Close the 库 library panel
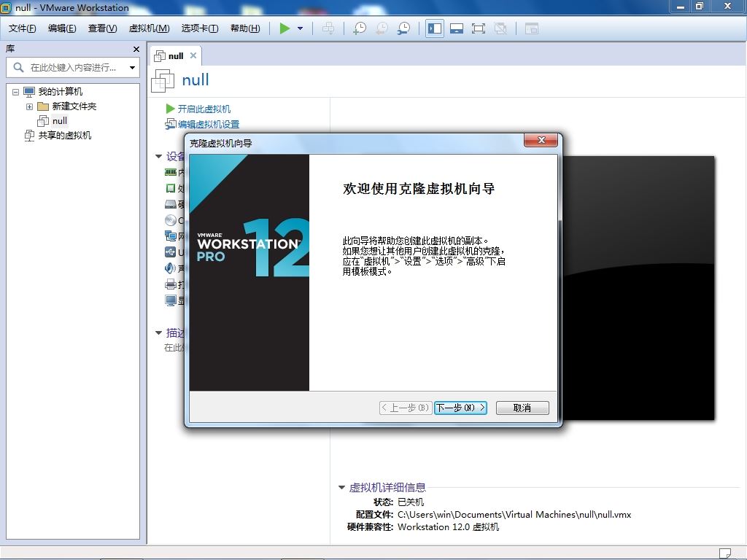747x560 pixels. 136,49
